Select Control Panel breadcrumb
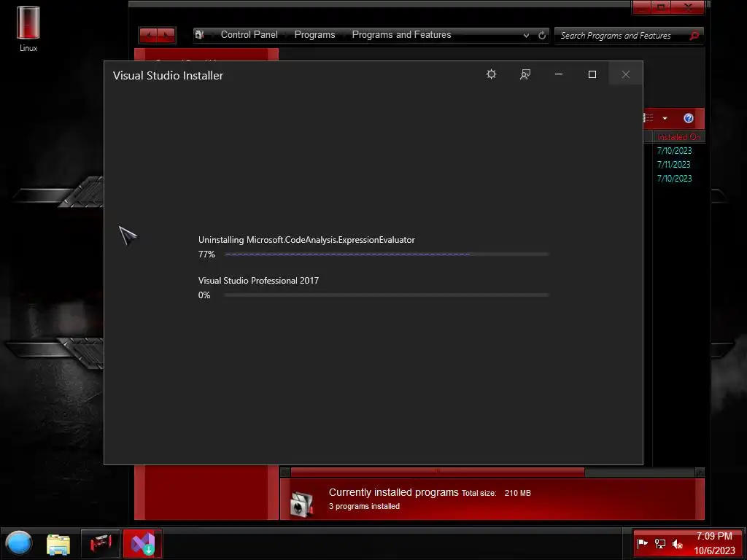This screenshot has width=747, height=560. pyautogui.click(x=249, y=35)
